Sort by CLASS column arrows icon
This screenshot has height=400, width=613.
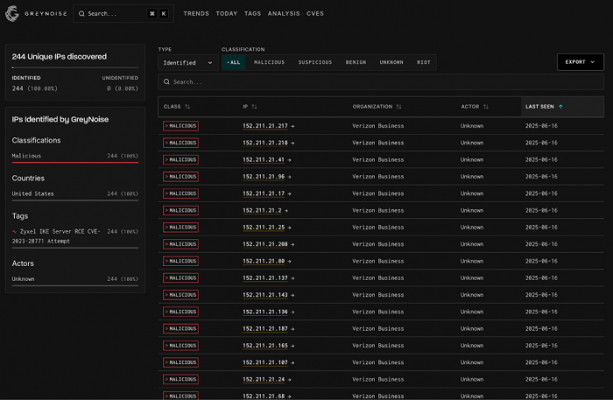187,107
